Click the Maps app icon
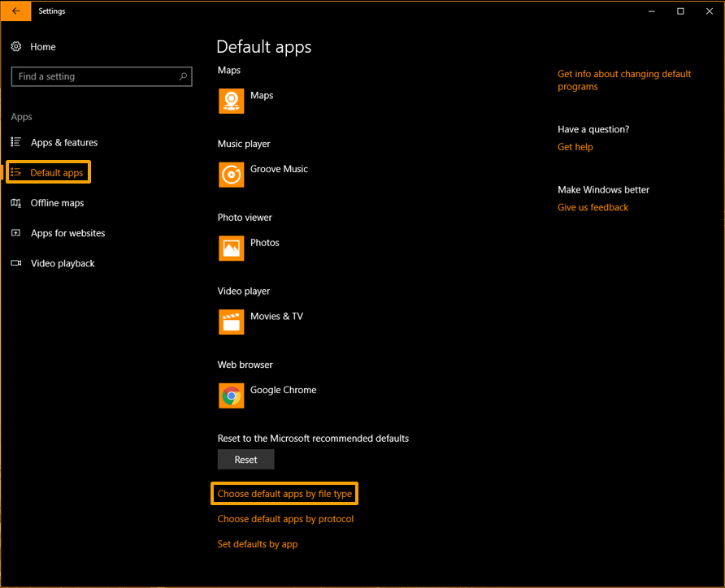Image resolution: width=725 pixels, height=588 pixels. click(x=231, y=101)
